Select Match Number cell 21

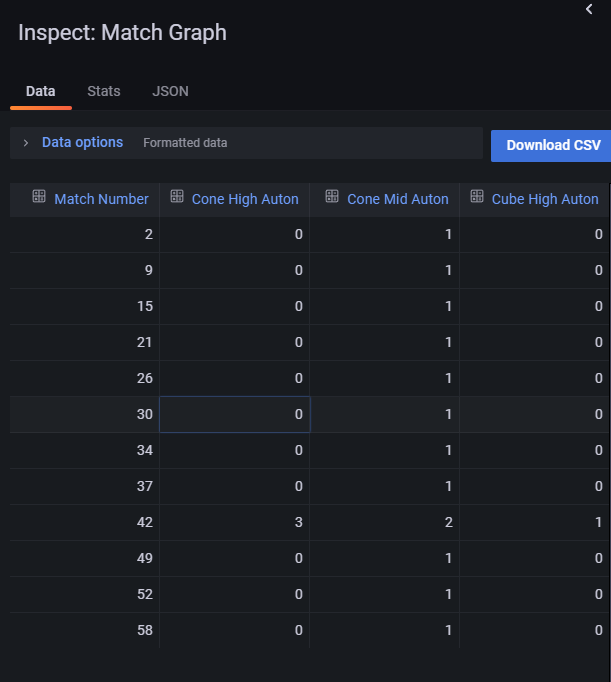85,343
